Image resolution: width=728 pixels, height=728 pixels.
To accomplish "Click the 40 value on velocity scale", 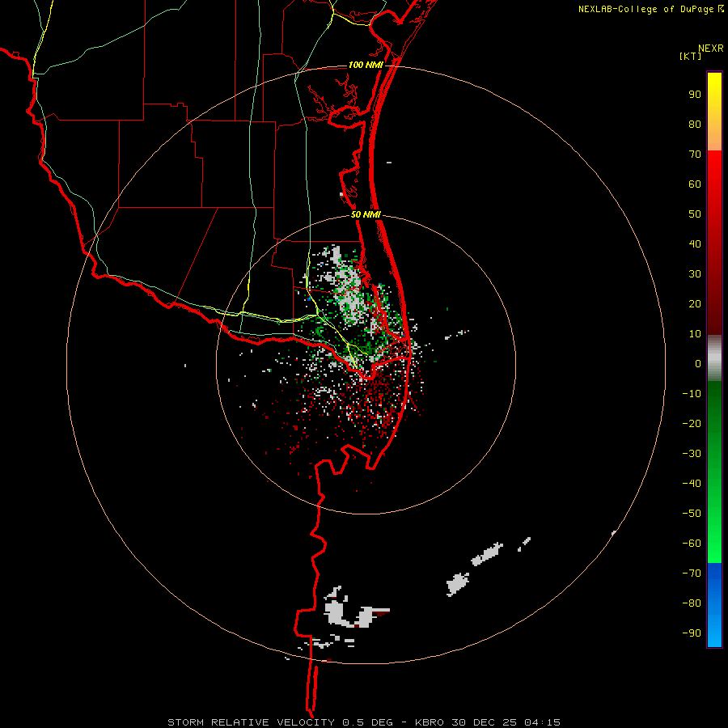I will 695,243.
